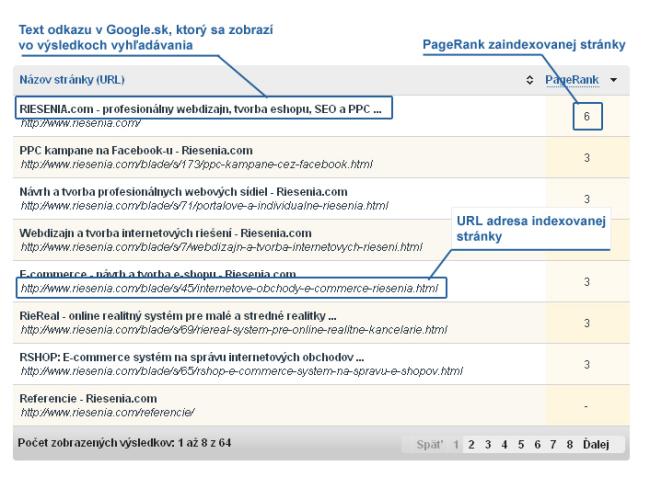Image resolution: width=650 pixels, height=477 pixels.
Task: Open RieReal online realitný systém title
Action: click(177, 316)
